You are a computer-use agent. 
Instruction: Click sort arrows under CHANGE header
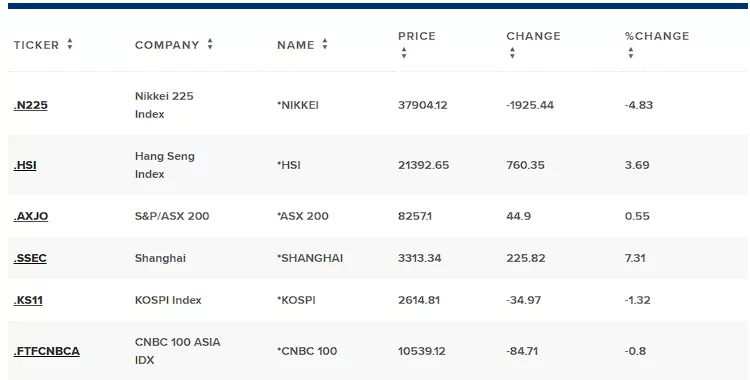pyautogui.click(x=512, y=53)
